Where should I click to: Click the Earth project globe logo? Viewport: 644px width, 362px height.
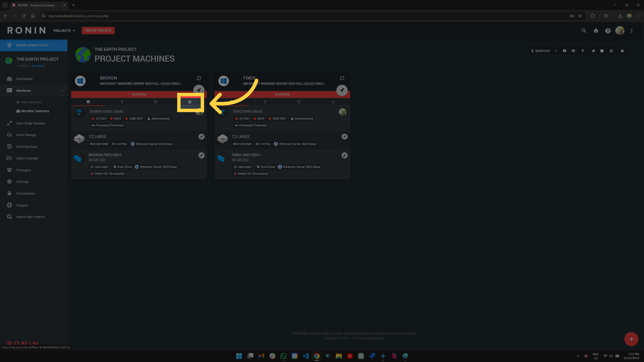pyautogui.click(x=83, y=55)
